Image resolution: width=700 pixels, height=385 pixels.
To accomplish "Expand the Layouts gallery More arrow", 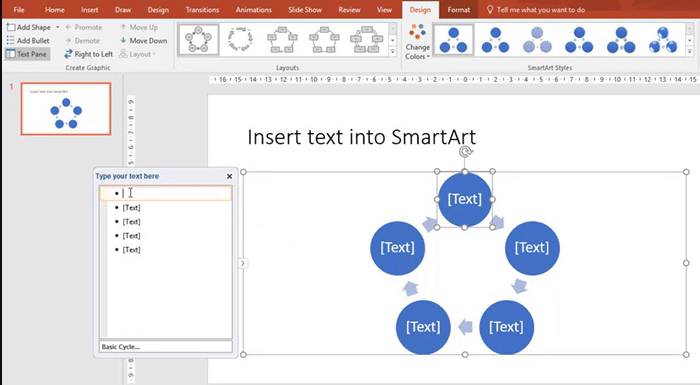I will coord(392,51).
